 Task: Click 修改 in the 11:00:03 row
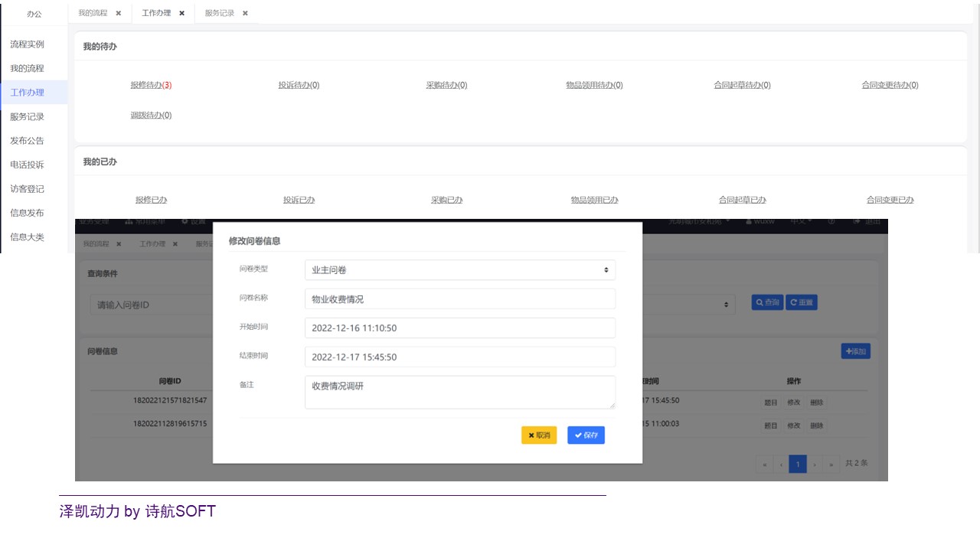click(794, 425)
